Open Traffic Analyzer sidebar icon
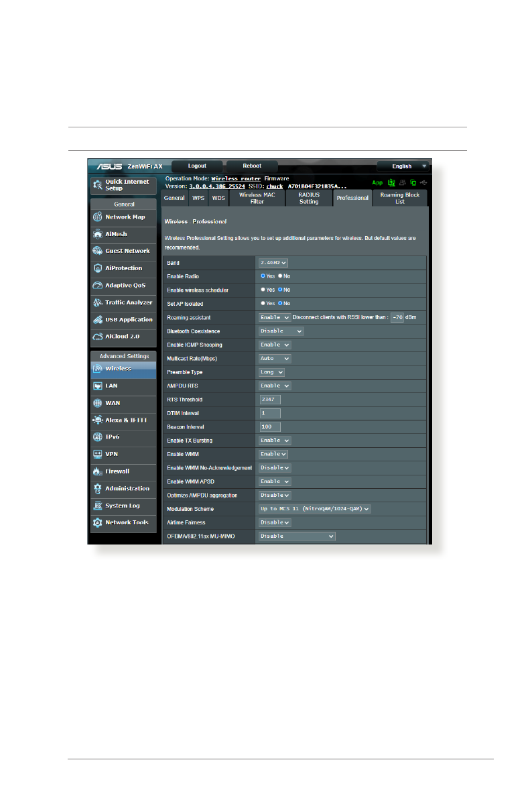The image size is (532, 802). (98, 303)
